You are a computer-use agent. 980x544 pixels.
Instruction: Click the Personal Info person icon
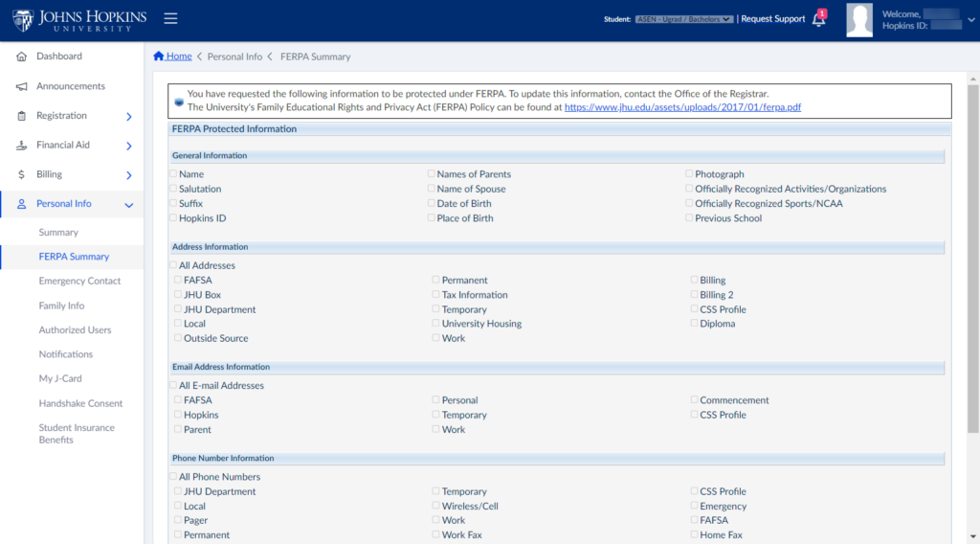21,204
